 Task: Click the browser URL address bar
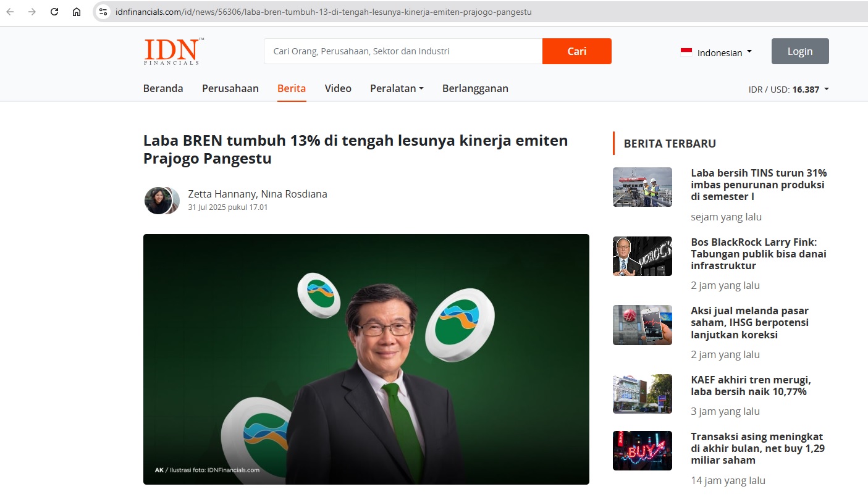pos(482,12)
